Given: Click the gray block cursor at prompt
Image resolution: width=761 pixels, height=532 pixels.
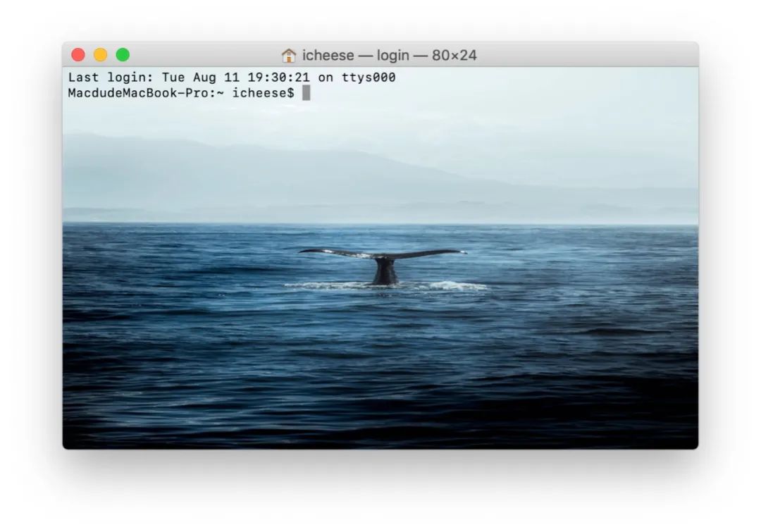Looking at the screenshot, I should [306, 93].
